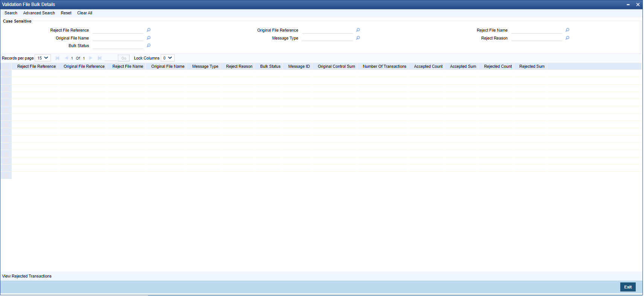Click the Number Of Transactions column header
The width and height of the screenshot is (644, 296).
tap(385, 66)
